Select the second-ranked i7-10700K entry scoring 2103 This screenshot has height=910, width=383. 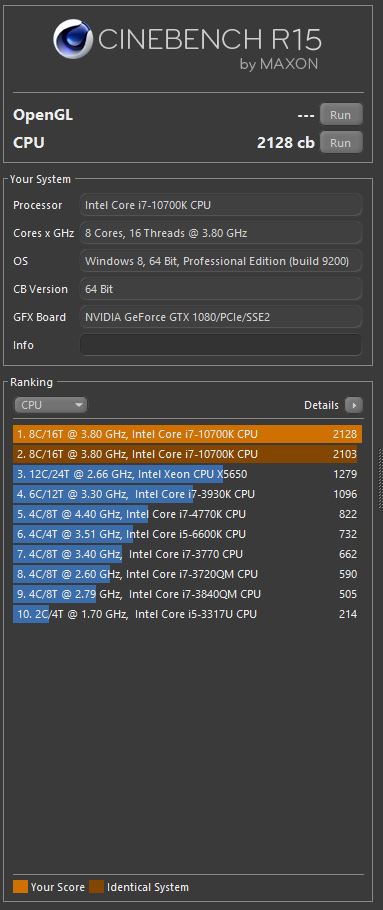[187, 454]
